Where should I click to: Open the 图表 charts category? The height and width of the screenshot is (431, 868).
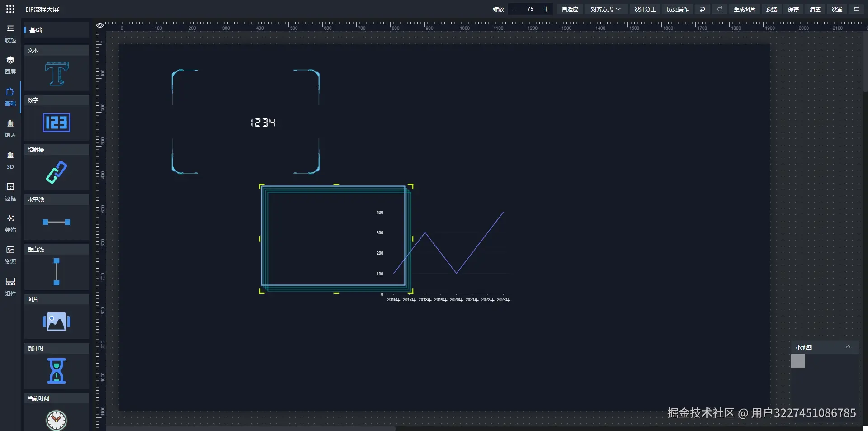coord(10,128)
